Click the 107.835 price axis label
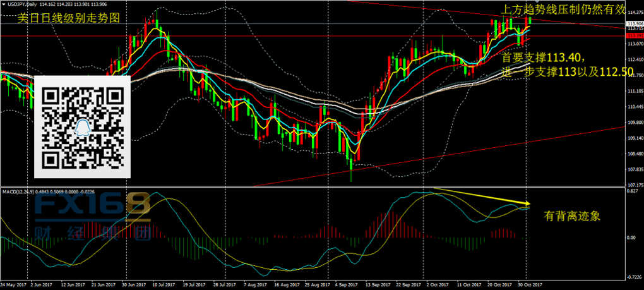The height and width of the screenshot is (290, 644). [x=633, y=169]
